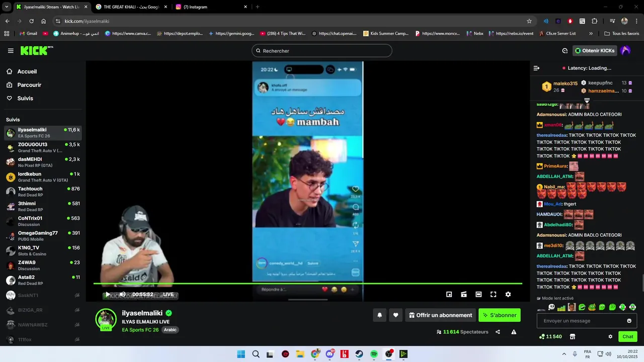Open EA Sports FC 26 category link
This screenshot has height=362, width=644.
coord(140,330)
